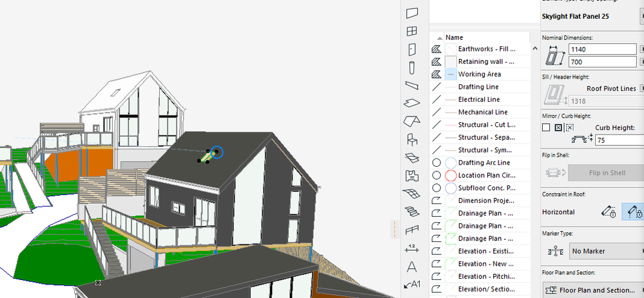Screen dimensions: 644x298
Task: Select the Subfloor Conc. P... row
Action: (480, 188)
